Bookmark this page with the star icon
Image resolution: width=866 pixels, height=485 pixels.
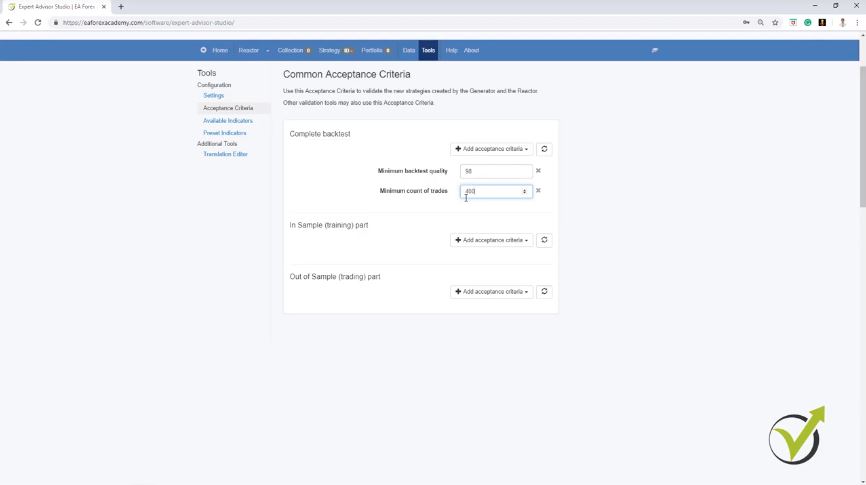[775, 22]
